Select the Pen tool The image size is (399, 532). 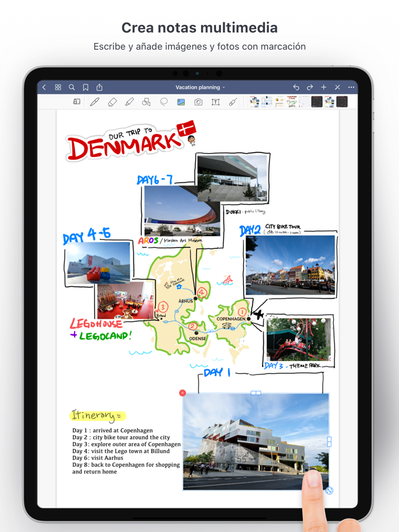coord(95,102)
